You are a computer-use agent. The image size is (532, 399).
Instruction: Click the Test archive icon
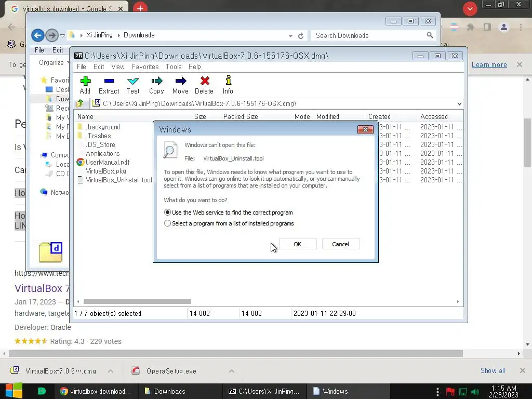point(132,81)
